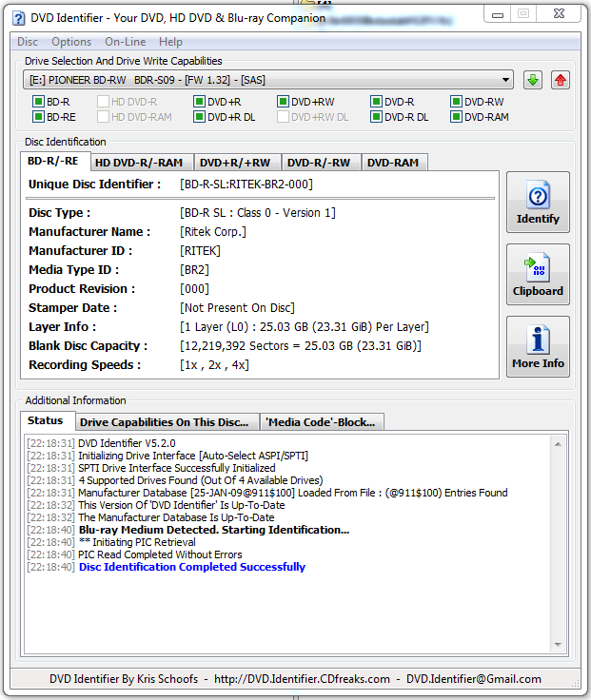Switch to the DVD-RAM tab

click(x=393, y=163)
